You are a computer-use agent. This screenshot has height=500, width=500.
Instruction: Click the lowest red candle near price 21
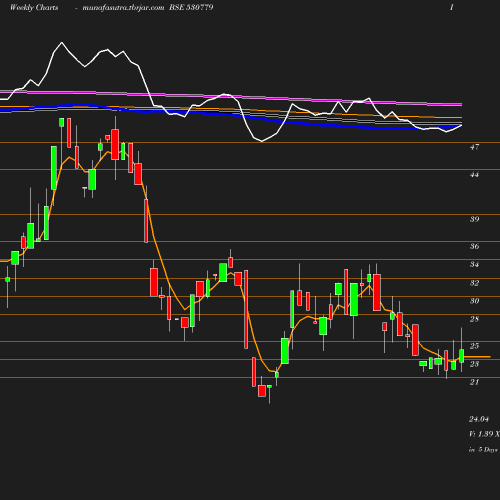point(262,391)
